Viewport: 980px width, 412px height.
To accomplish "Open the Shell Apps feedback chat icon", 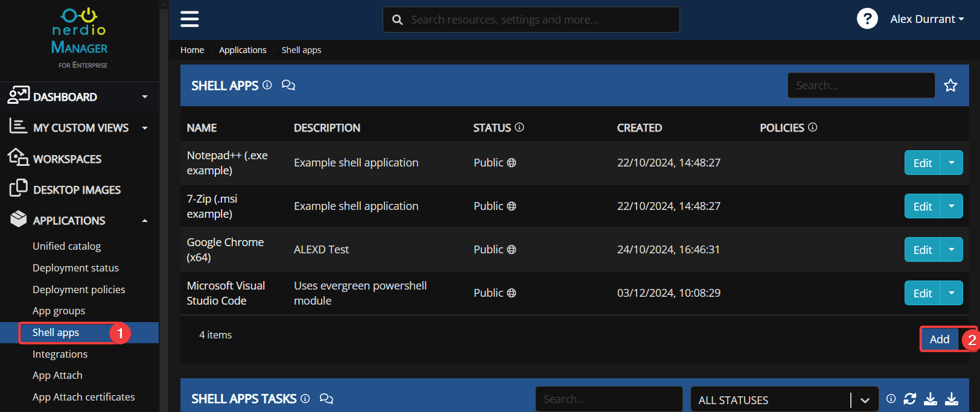I will click(288, 85).
